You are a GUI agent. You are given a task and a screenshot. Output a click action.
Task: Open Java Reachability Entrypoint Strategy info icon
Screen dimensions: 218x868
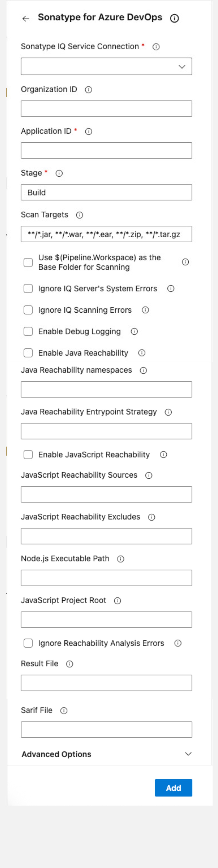tap(168, 412)
